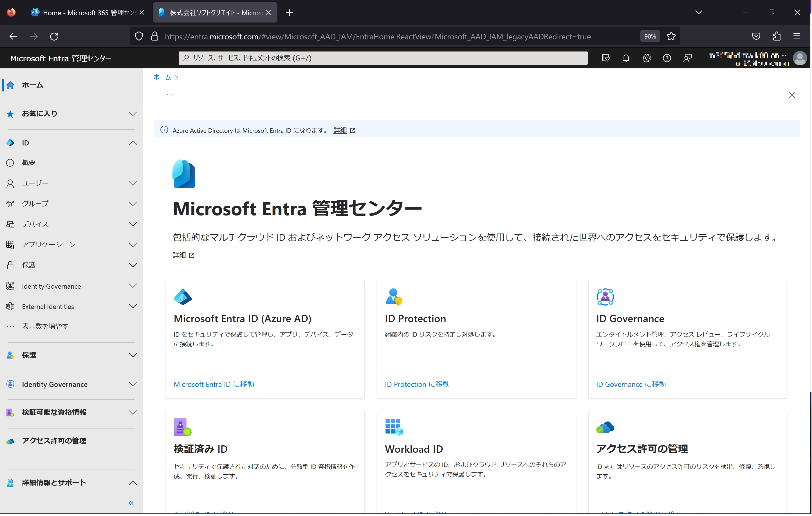
Task: Close the Microsoft 365 管理センター tab
Action: (142, 12)
